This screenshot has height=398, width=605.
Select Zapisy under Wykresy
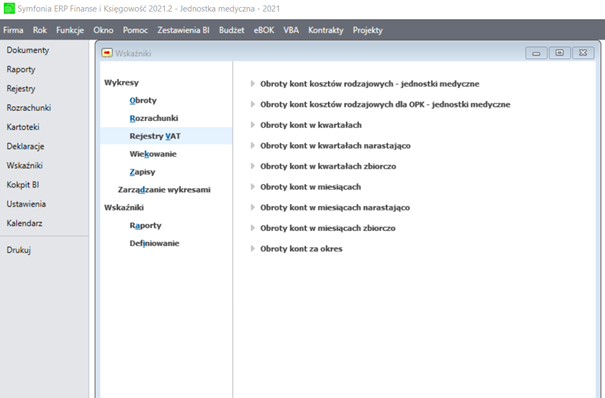(x=142, y=172)
